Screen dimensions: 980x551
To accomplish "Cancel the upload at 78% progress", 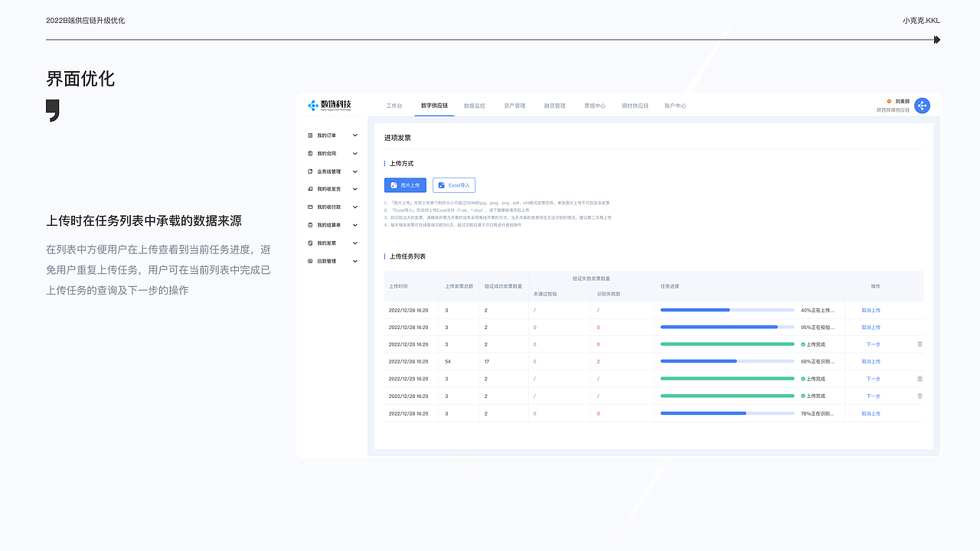I will pyautogui.click(x=871, y=413).
